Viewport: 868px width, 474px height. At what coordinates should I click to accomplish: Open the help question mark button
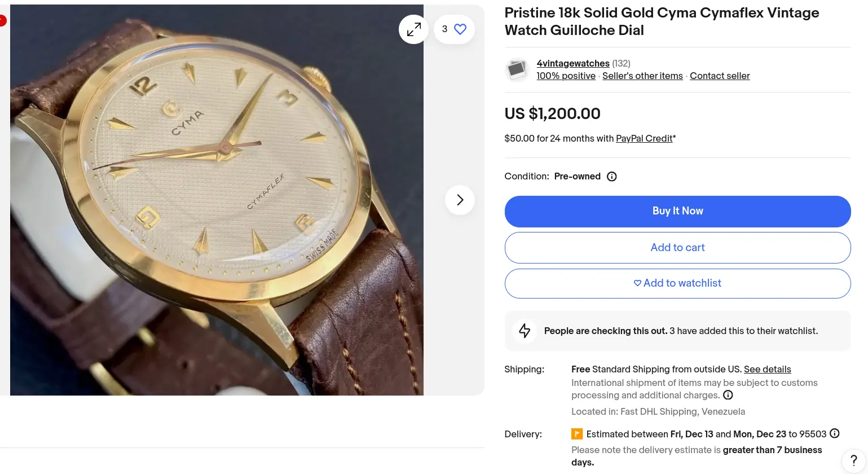pyautogui.click(x=853, y=460)
